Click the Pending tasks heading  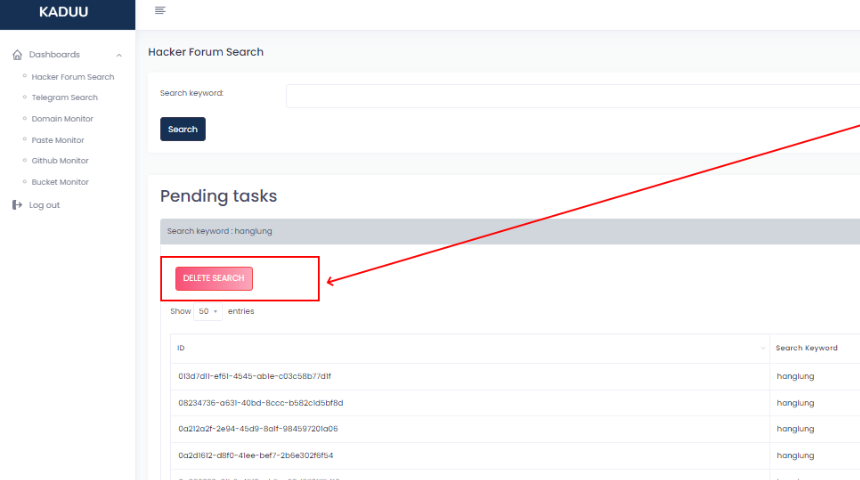pos(218,196)
